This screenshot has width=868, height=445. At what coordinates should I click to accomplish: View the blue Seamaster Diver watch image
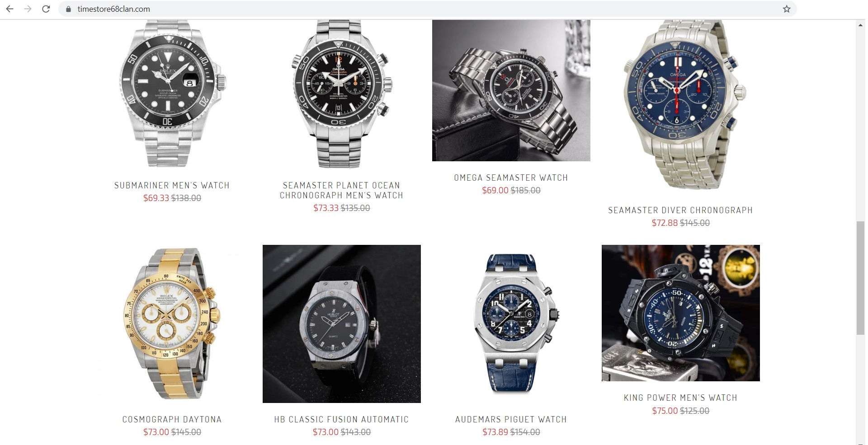[x=680, y=104]
